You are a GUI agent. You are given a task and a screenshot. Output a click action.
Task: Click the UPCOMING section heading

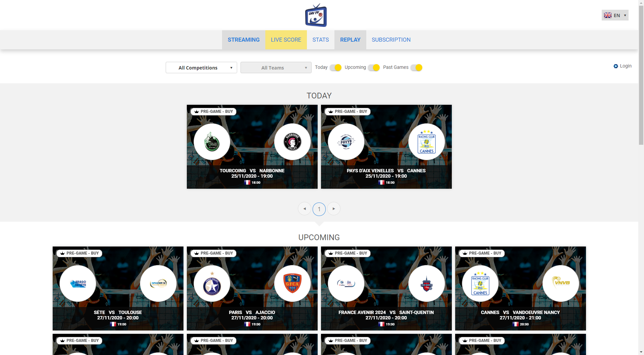pos(319,237)
